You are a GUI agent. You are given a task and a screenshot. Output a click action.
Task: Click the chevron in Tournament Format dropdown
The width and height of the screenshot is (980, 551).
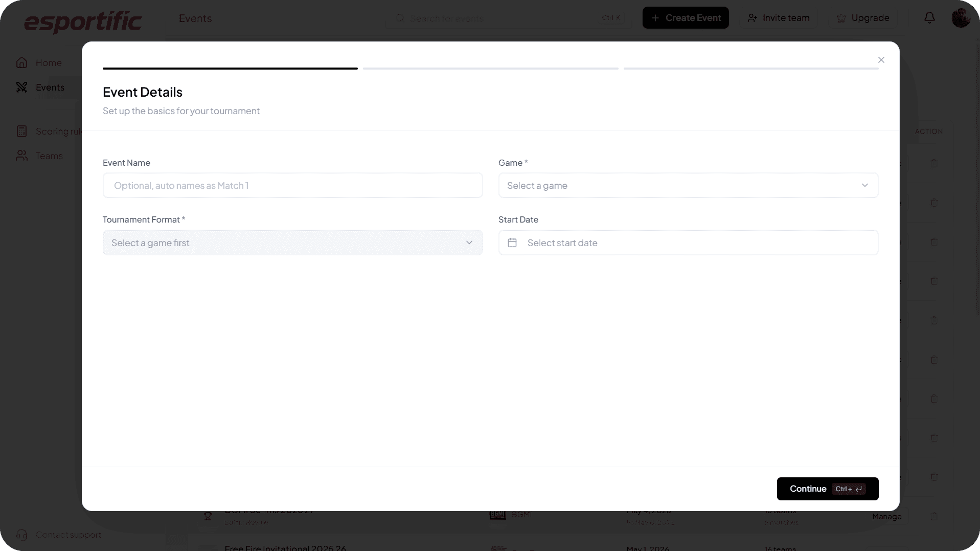pyautogui.click(x=469, y=243)
